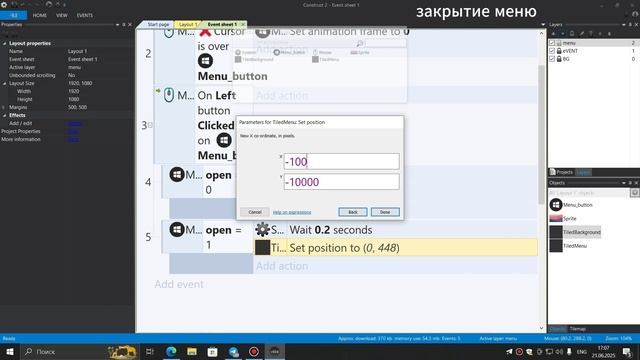
Task: Click event sheet scrollbar down arrow
Action: point(542,328)
